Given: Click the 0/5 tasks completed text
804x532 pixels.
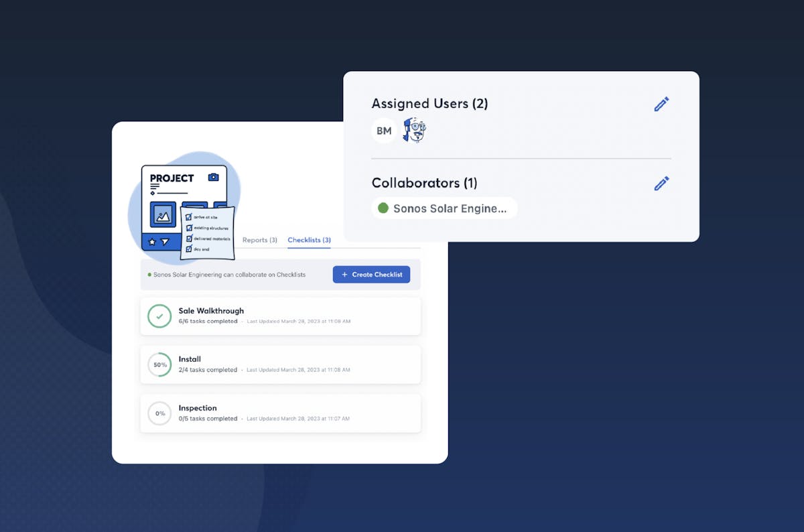Looking at the screenshot, I should click(208, 419).
